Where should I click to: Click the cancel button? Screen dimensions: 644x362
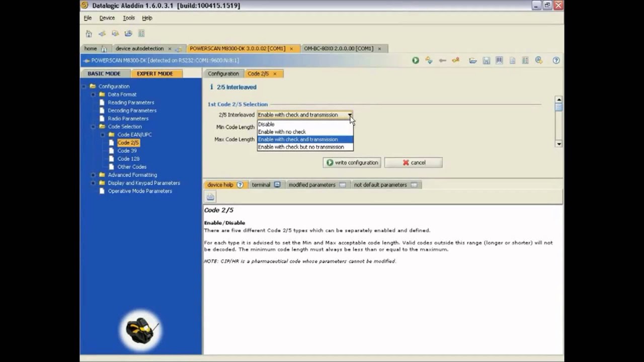point(414,162)
